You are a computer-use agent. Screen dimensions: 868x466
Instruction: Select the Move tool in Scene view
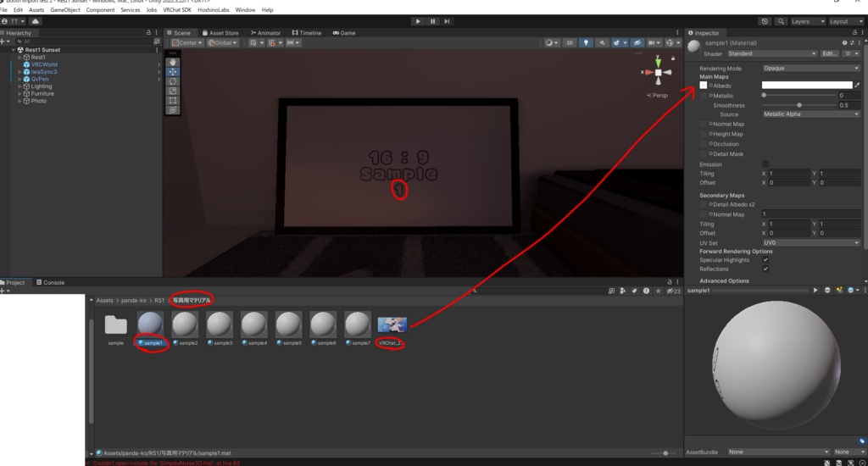tap(173, 71)
